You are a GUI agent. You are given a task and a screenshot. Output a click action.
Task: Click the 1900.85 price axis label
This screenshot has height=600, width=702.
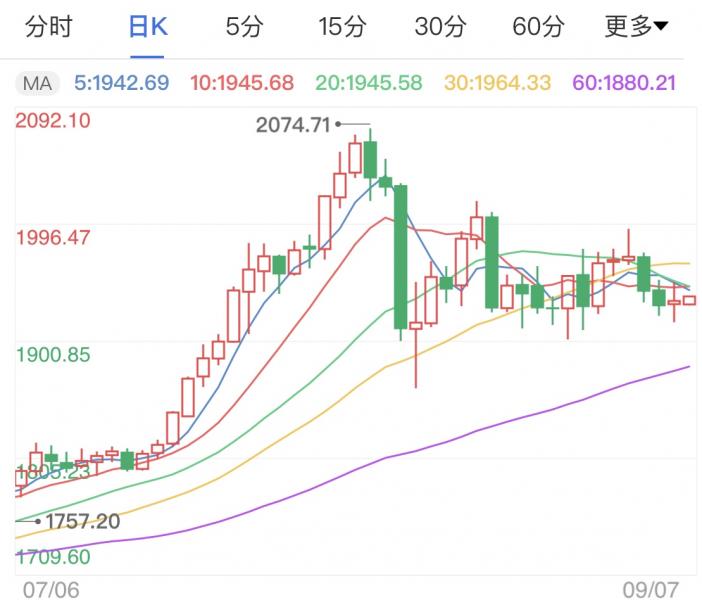coord(55,354)
